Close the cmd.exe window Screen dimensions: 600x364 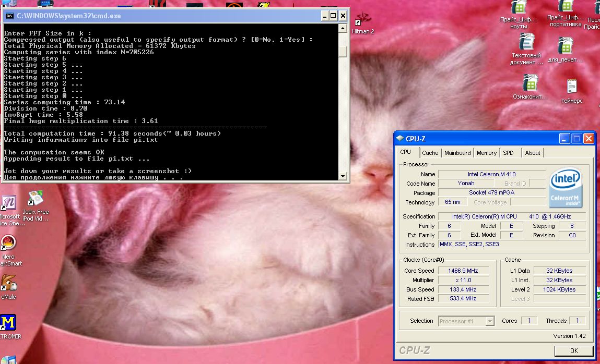click(343, 16)
